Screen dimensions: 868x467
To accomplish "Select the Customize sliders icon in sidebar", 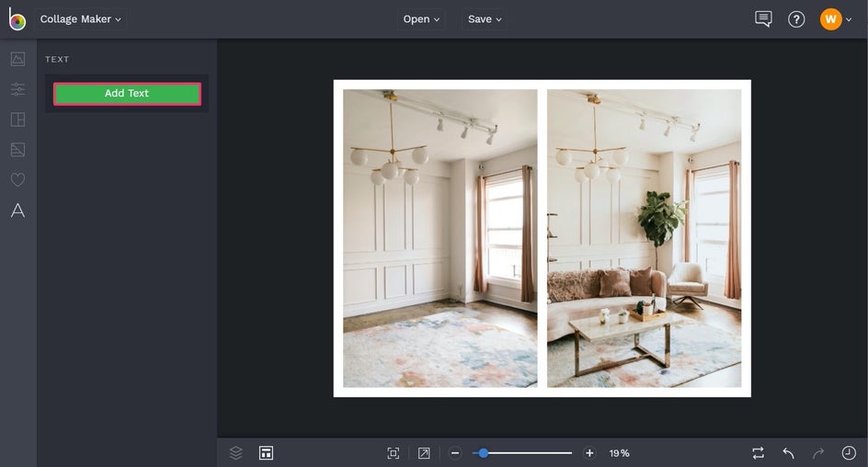I will tap(17, 89).
